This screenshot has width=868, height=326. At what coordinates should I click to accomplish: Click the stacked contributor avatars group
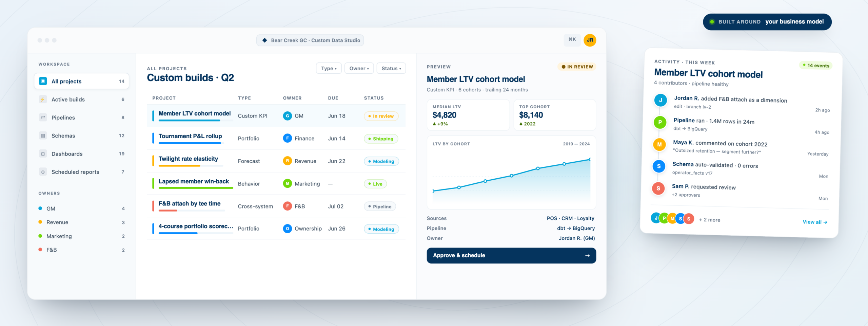(x=672, y=218)
